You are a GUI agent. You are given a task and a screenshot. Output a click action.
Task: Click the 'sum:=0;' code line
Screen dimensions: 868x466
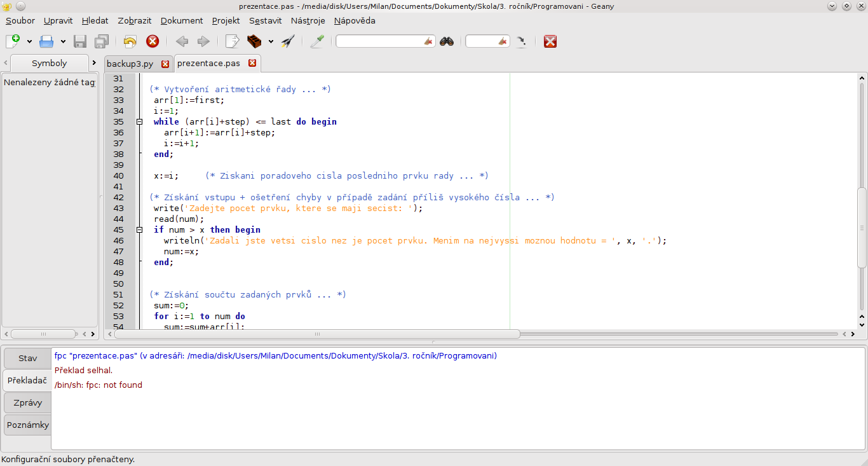[x=172, y=305]
